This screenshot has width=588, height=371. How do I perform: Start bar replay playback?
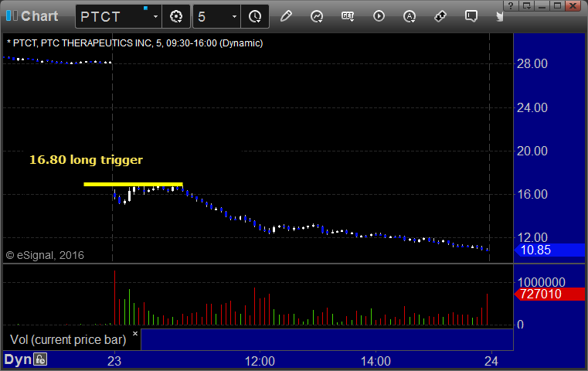(379, 16)
